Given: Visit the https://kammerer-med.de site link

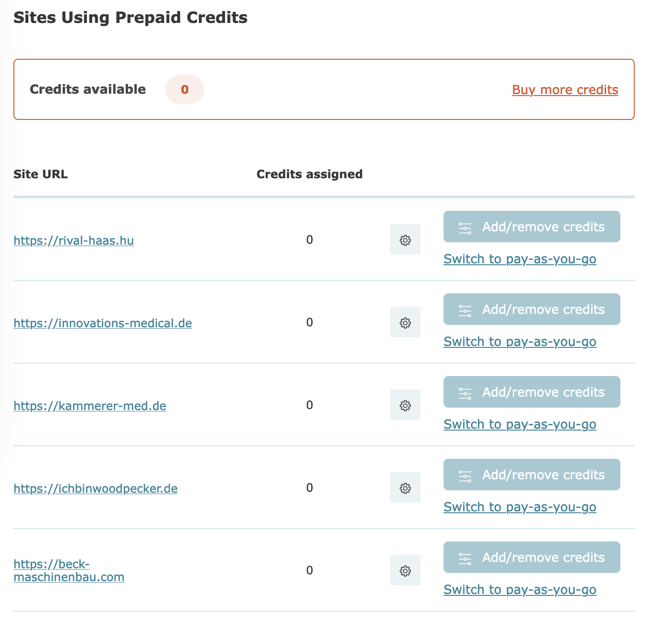Looking at the screenshot, I should (x=90, y=406).
